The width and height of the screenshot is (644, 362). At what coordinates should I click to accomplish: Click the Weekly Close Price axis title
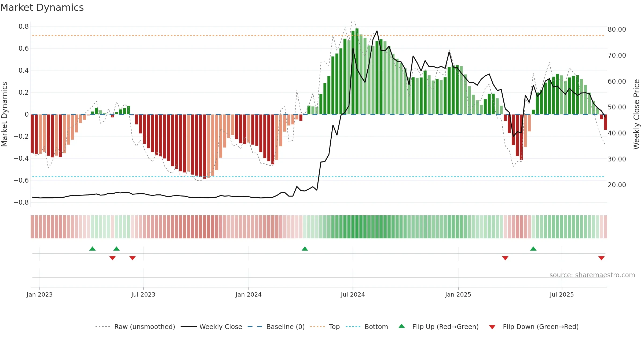[636, 114]
